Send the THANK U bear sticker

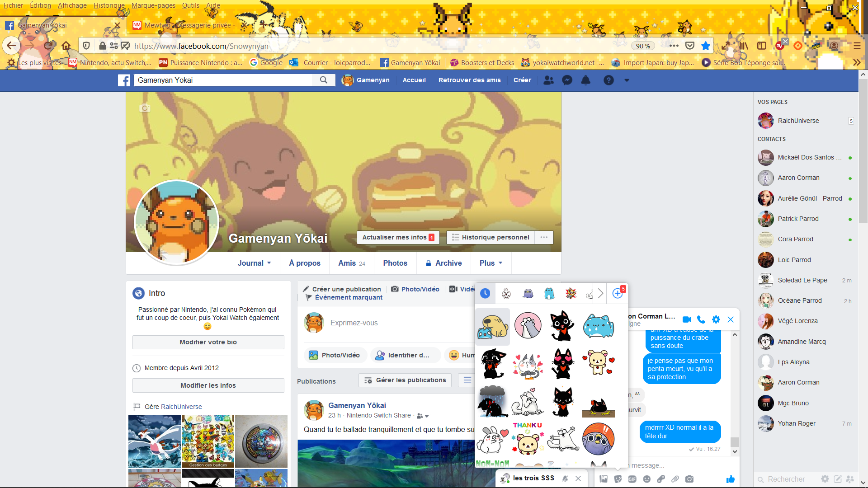(528, 438)
